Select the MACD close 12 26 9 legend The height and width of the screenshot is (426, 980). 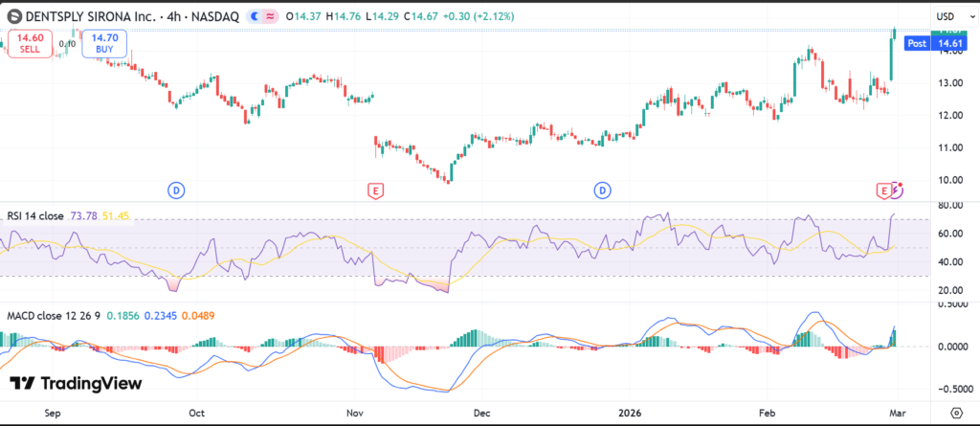point(53,315)
